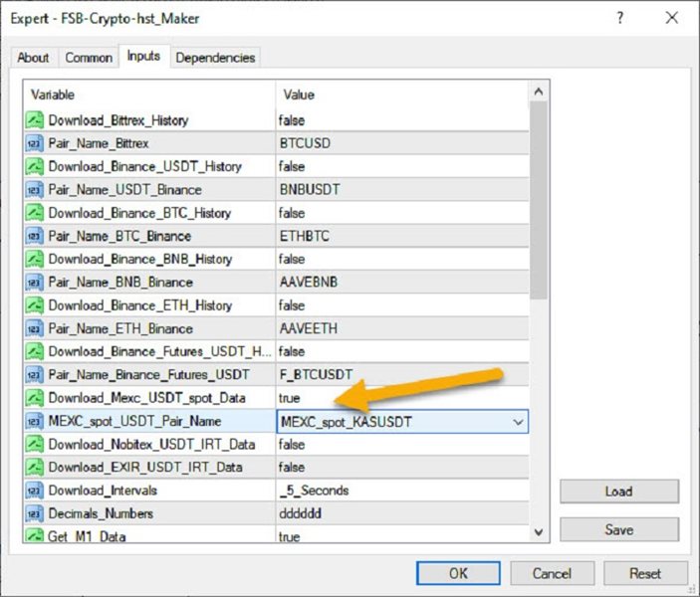Image resolution: width=700 pixels, height=597 pixels.
Task: Select the Get_M1_Data variable name
Action: tap(87, 536)
